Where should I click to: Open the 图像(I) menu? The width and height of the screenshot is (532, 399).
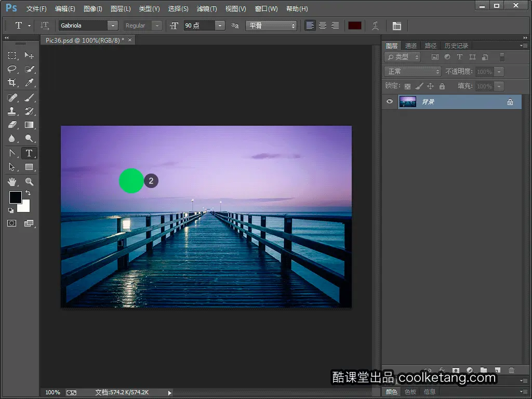point(93,9)
